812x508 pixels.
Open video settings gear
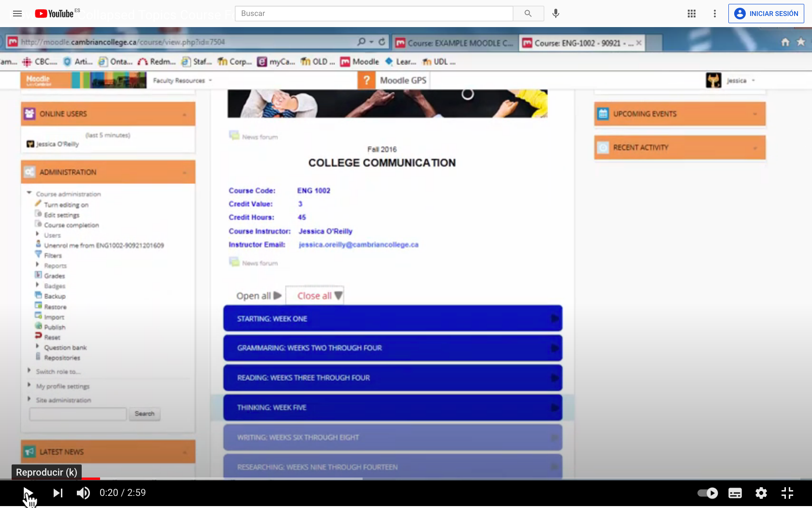pos(761,493)
